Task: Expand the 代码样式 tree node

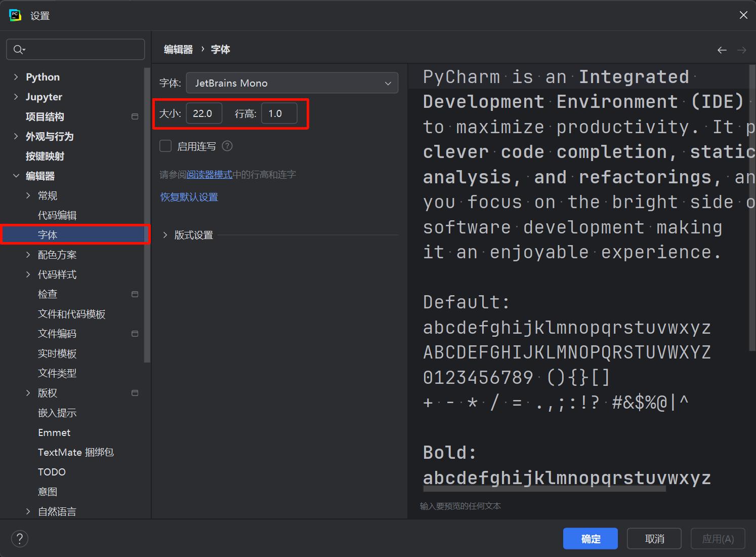Action: pos(28,274)
